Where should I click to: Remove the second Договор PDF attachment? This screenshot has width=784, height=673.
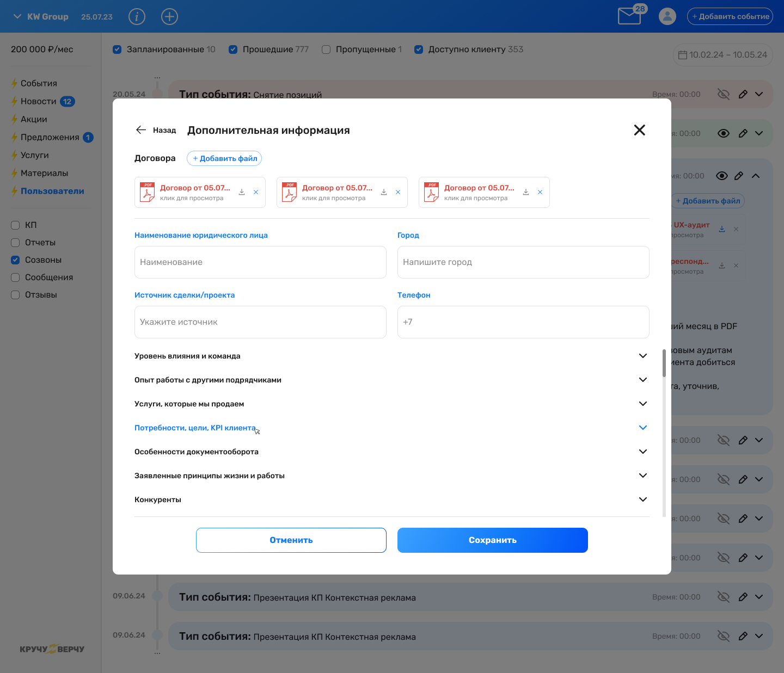(398, 192)
